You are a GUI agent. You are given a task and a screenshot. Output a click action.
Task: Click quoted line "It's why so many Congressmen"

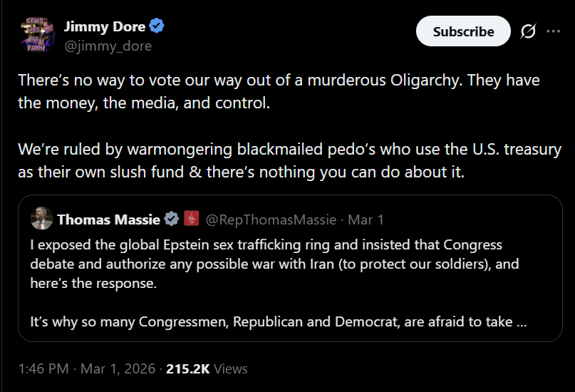271,321
